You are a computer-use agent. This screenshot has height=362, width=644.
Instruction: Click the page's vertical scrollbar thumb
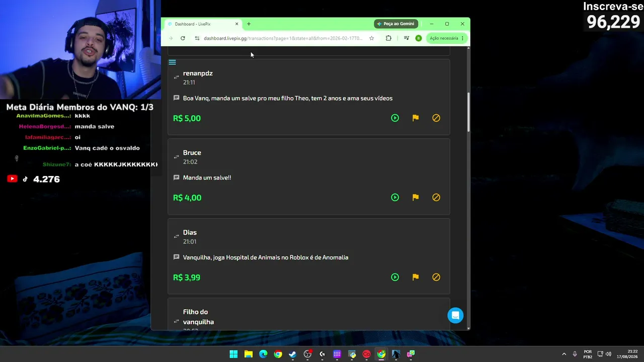click(x=468, y=112)
